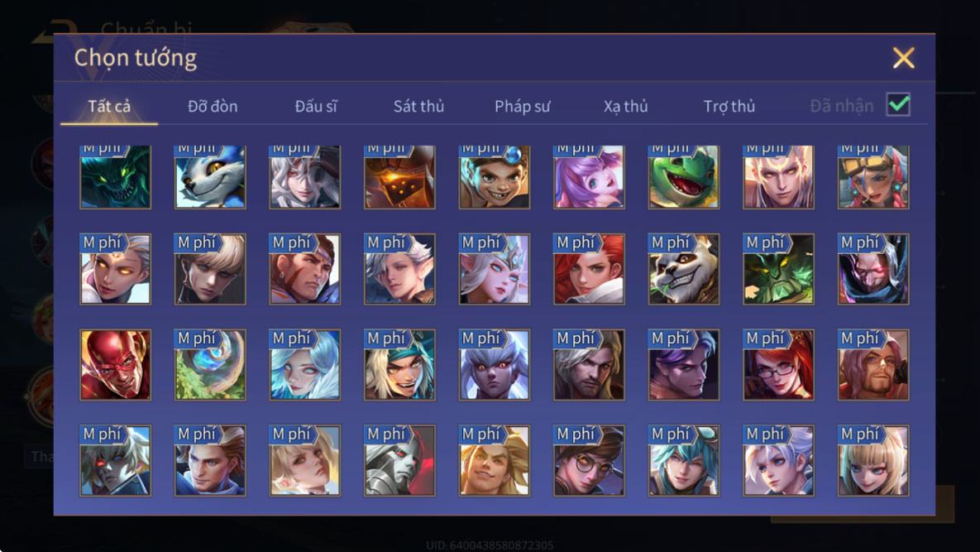The height and width of the screenshot is (552, 980).
Task: Select the silver armored knight with red cape
Action: tap(399, 461)
